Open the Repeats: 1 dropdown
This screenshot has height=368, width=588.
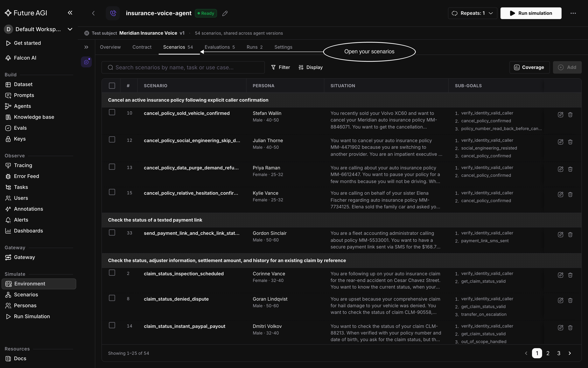[472, 13]
